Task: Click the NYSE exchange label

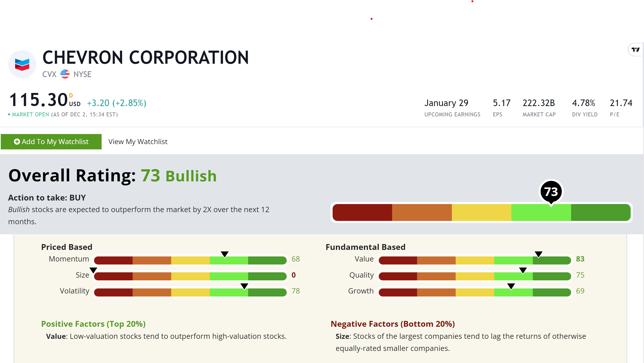Action: [x=82, y=74]
